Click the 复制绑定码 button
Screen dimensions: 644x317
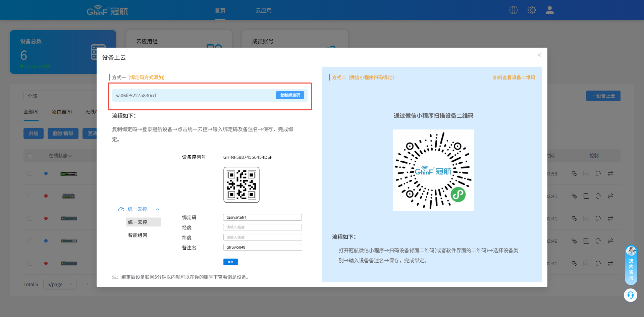click(x=290, y=95)
